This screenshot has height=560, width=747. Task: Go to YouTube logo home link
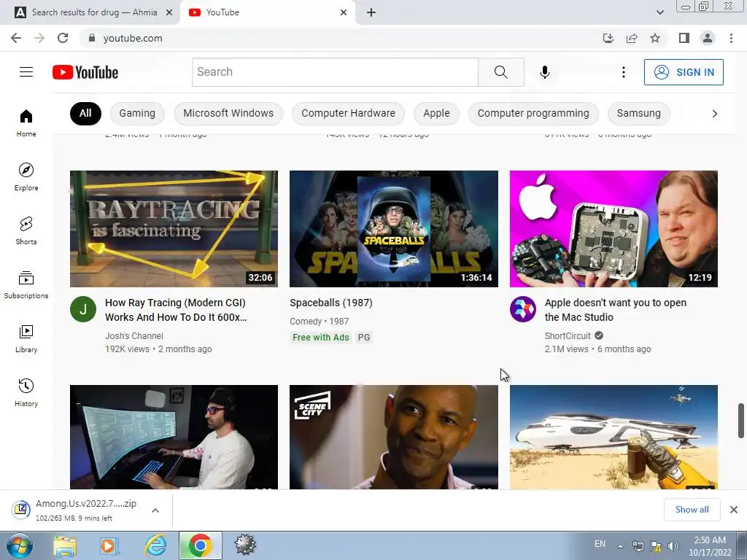85,72
